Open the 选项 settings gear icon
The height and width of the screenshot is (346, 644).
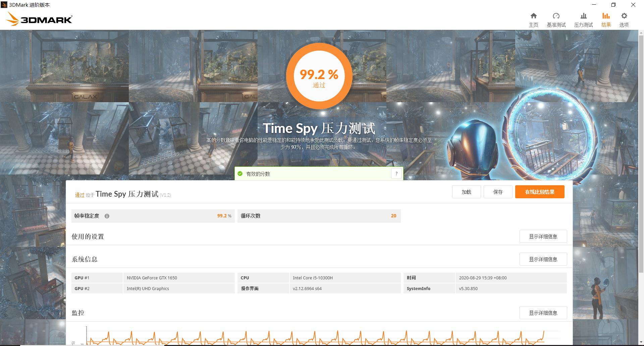pos(624,19)
